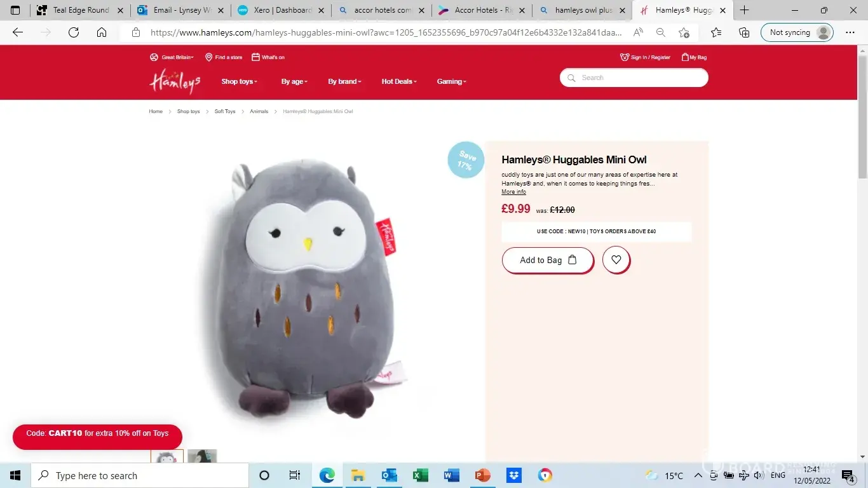Click the Hamleys search field
The height and width of the screenshot is (488, 868).
point(634,78)
